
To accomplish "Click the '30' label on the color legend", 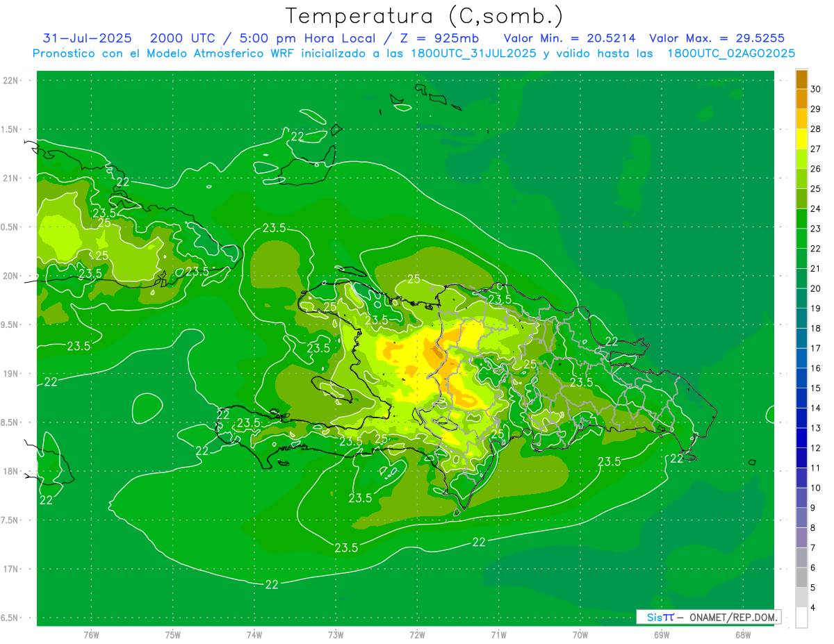I will click(816, 89).
